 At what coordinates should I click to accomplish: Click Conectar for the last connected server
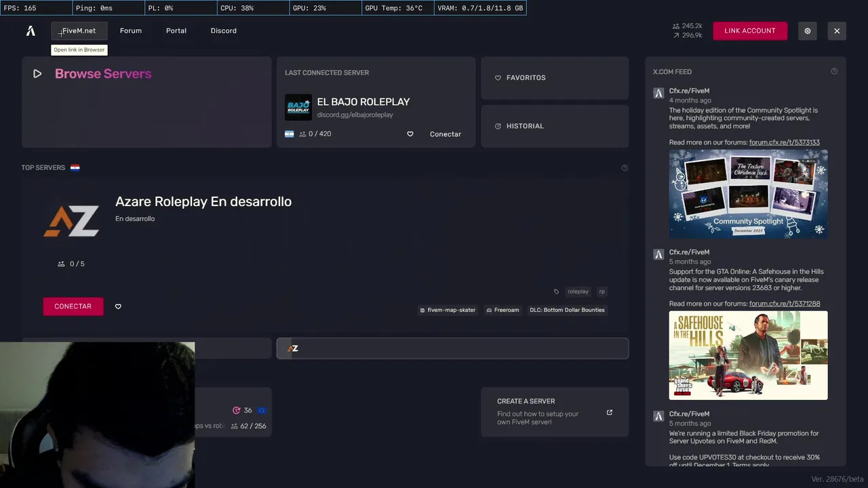click(x=446, y=134)
